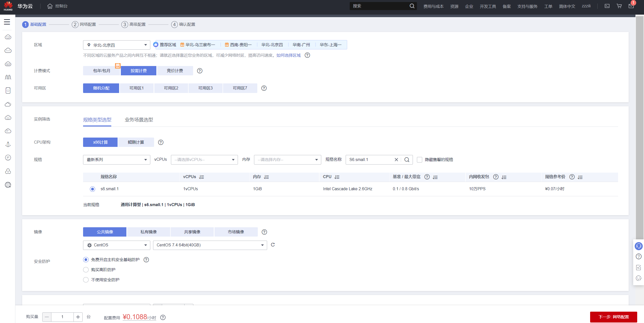This screenshot has height=323, width=644.
Task: Open the vCPUs selection dropdown
Action: [204, 160]
